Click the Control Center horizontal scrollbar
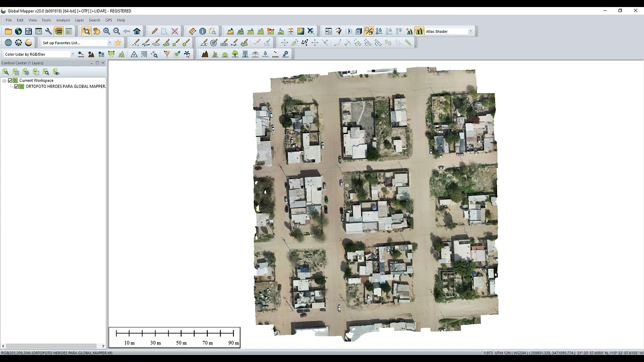This screenshot has width=644, height=362. [x=53, y=346]
